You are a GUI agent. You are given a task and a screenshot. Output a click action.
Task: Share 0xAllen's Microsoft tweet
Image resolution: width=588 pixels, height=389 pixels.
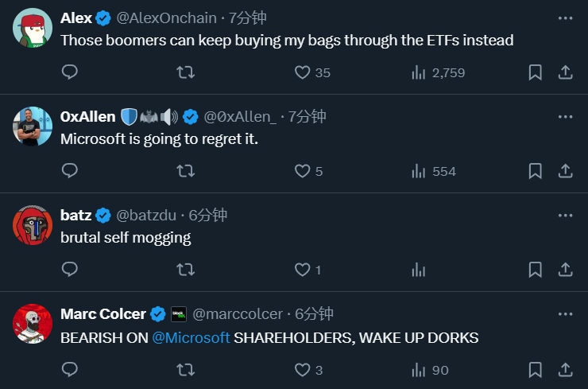click(x=566, y=171)
